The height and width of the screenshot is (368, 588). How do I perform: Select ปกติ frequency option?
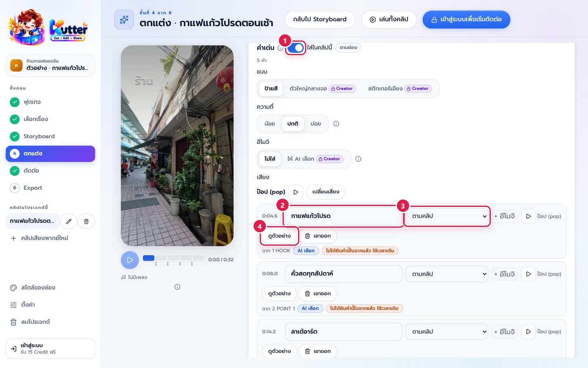pyautogui.click(x=293, y=124)
